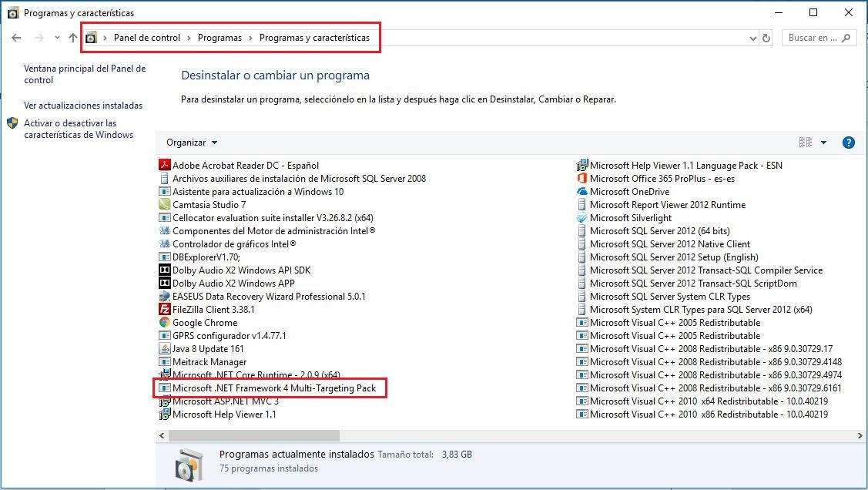Click the Windows shield icon in the sidebar

tap(12, 123)
